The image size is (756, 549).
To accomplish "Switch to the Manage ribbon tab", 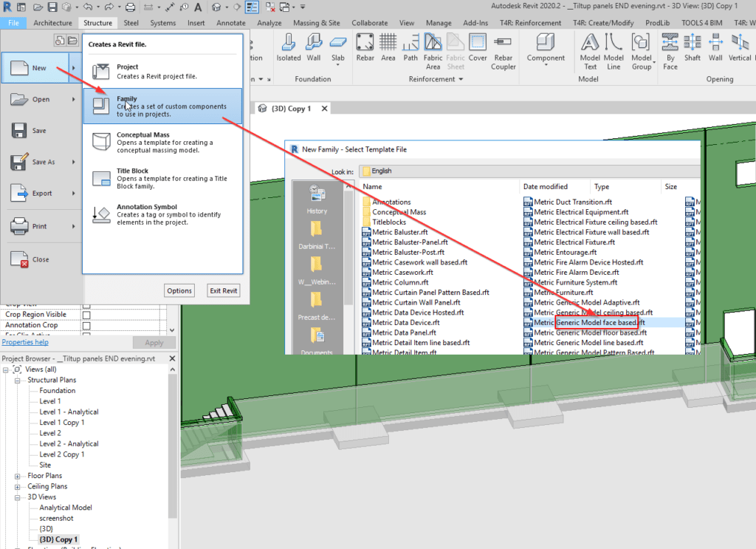I will 439,23.
